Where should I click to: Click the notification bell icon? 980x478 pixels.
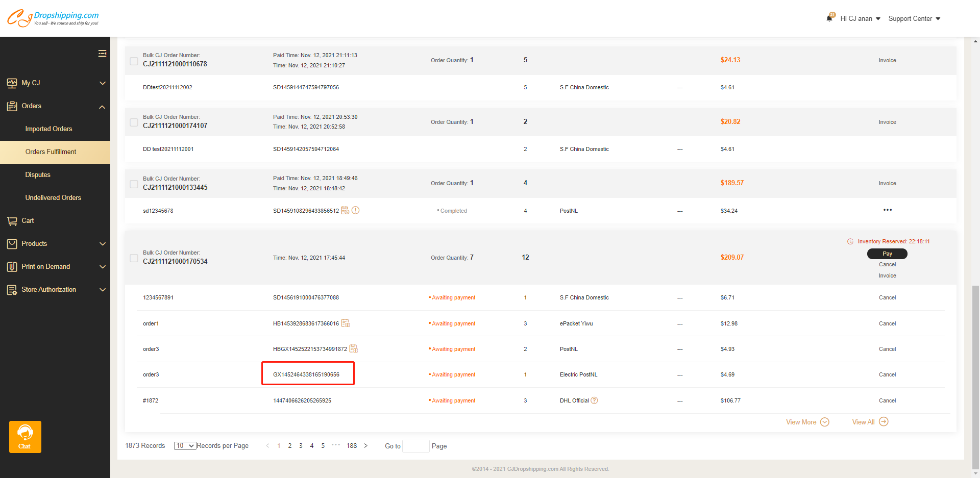(x=829, y=18)
